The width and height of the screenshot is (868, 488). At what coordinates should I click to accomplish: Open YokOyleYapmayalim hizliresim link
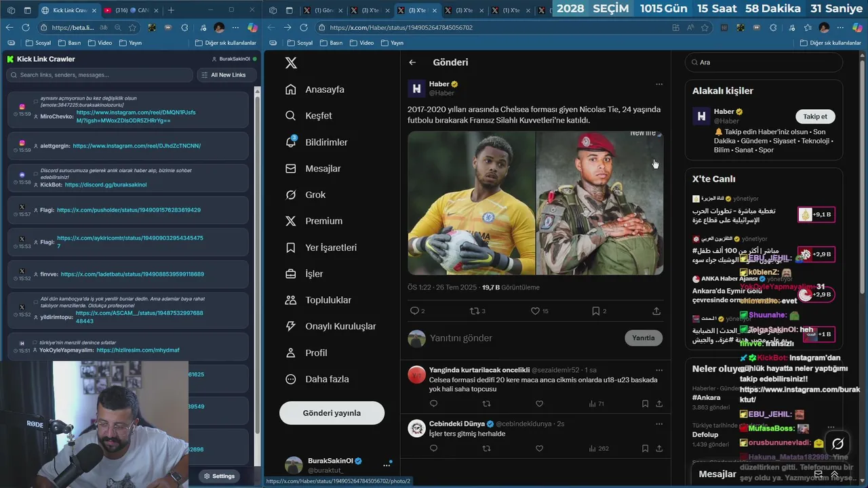coord(138,350)
